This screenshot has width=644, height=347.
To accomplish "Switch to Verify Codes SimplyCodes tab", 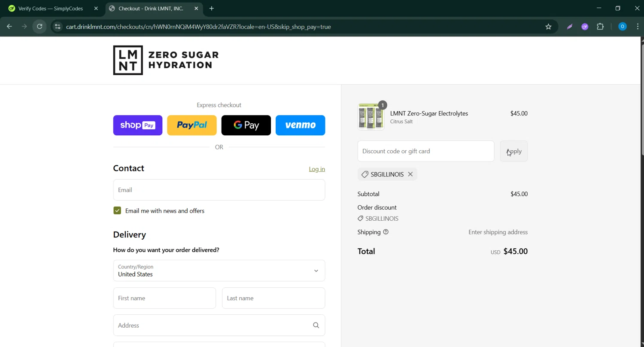I will (51, 9).
